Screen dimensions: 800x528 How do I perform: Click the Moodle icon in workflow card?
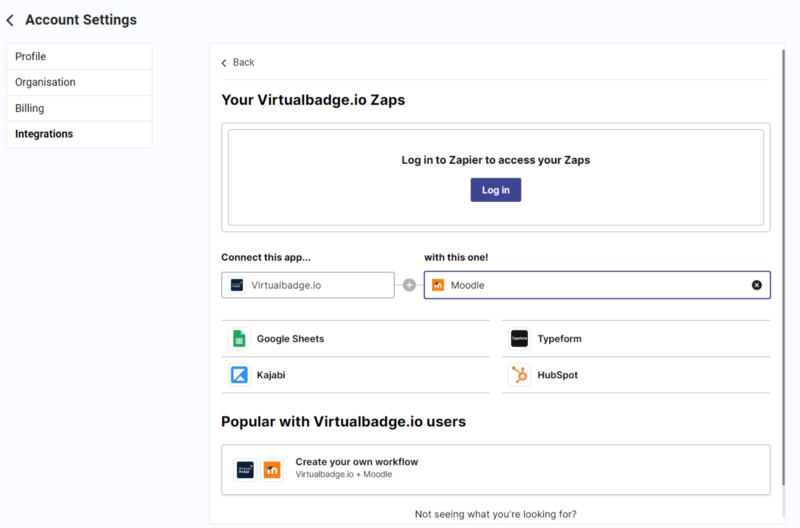click(x=273, y=469)
